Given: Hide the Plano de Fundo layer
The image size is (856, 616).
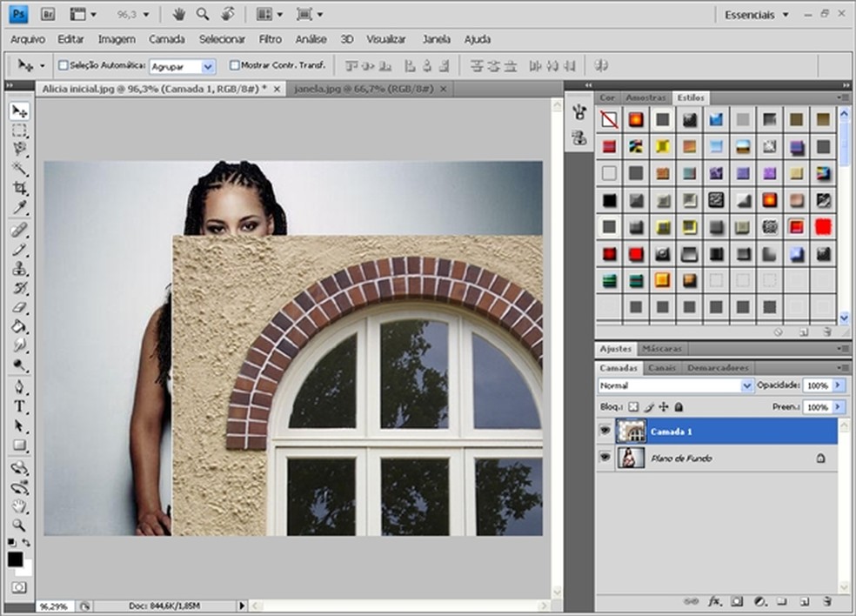Looking at the screenshot, I should [x=605, y=458].
